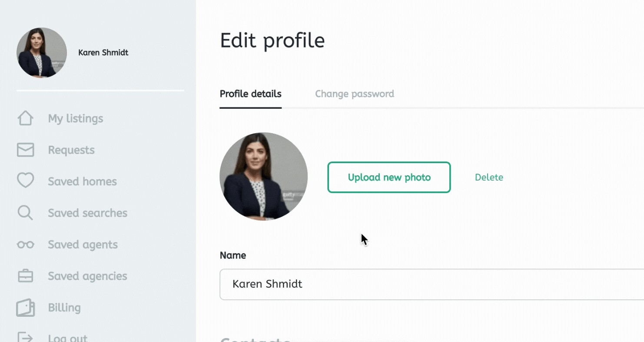The height and width of the screenshot is (342, 644).
Task: Click the Saved agencies briefcase icon
Action: (26, 276)
